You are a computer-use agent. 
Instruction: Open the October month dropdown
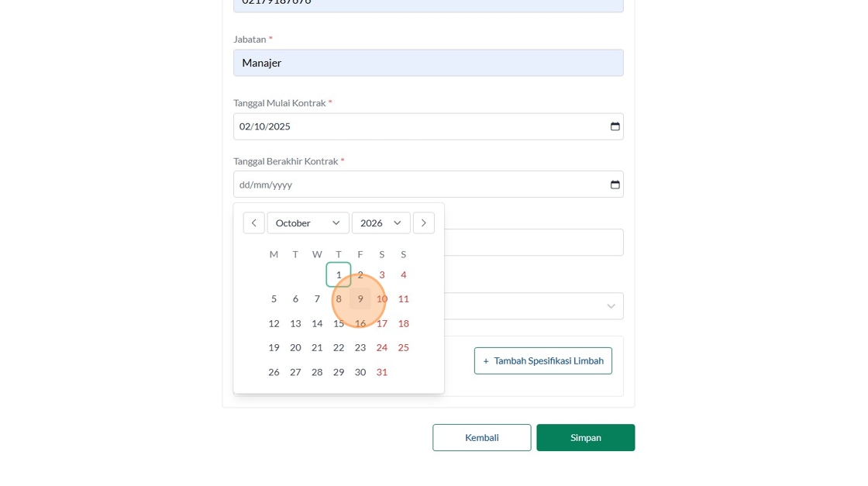click(x=308, y=223)
